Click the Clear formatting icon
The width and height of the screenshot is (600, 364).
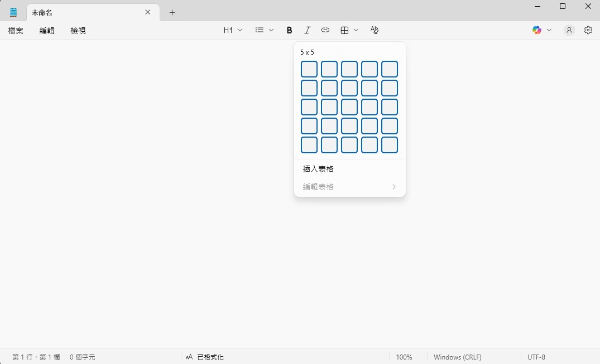click(375, 30)
